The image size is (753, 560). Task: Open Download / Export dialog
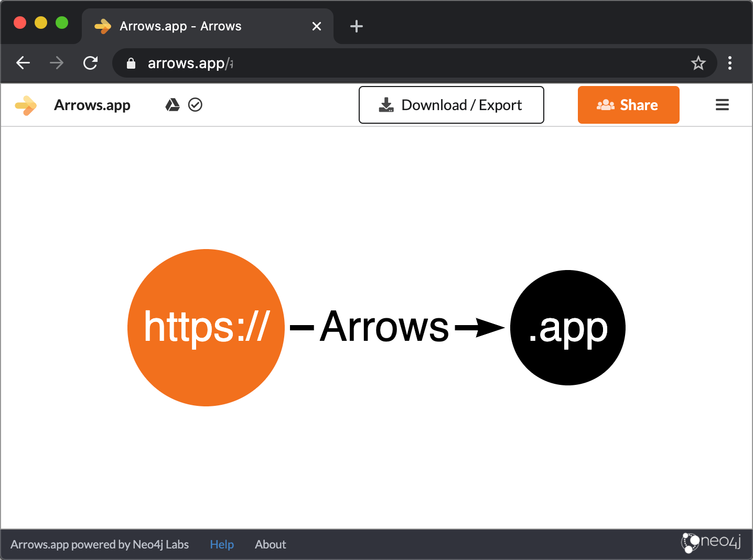click(x=451, y=105)
